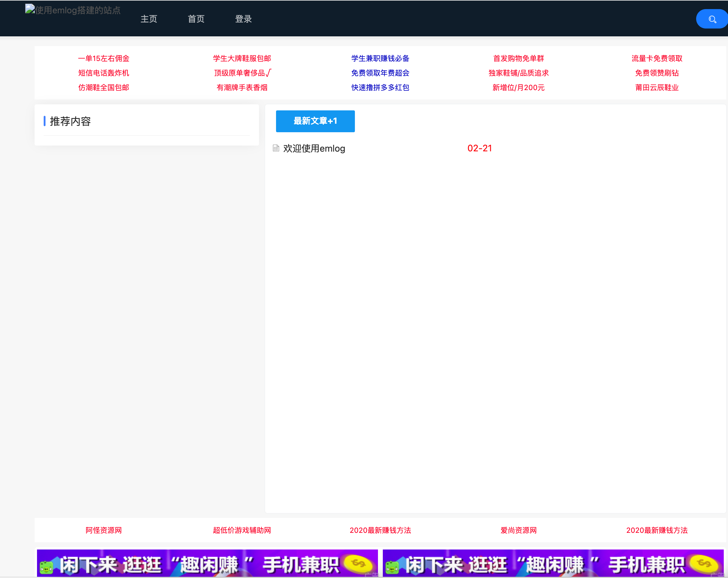This screenshot has height=578, width=728.
Task: Open the 有潮牌手表香烟 link
Action: 242,87
